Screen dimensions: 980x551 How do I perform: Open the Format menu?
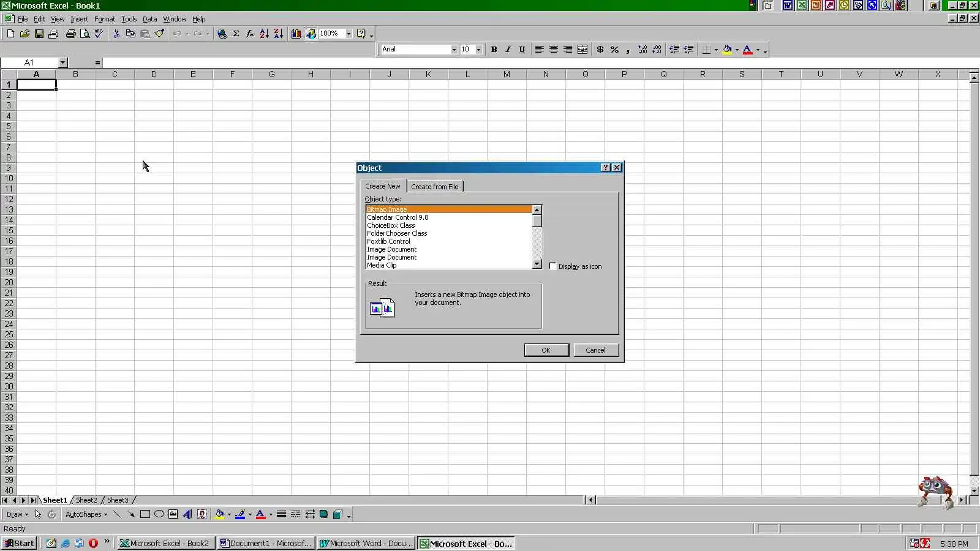(x=105, y=19)
